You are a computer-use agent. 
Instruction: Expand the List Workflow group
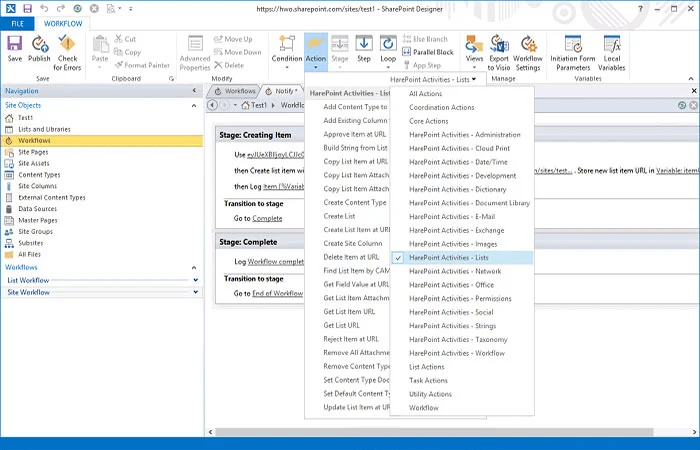[196, 280]
